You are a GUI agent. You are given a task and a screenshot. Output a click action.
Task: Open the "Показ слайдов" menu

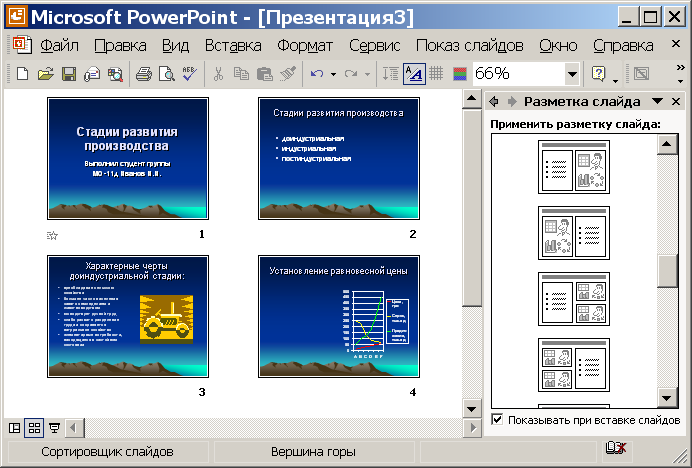tap(470, 45)
